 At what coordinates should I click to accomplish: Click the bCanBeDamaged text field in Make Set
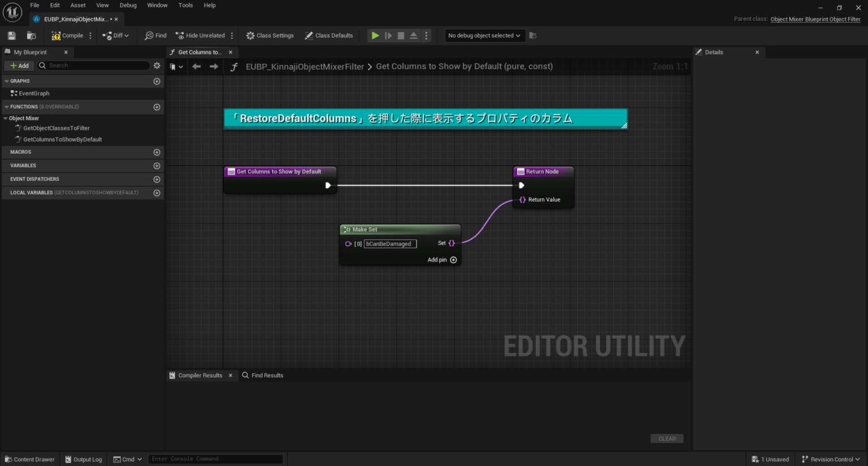tap(390, 243)
